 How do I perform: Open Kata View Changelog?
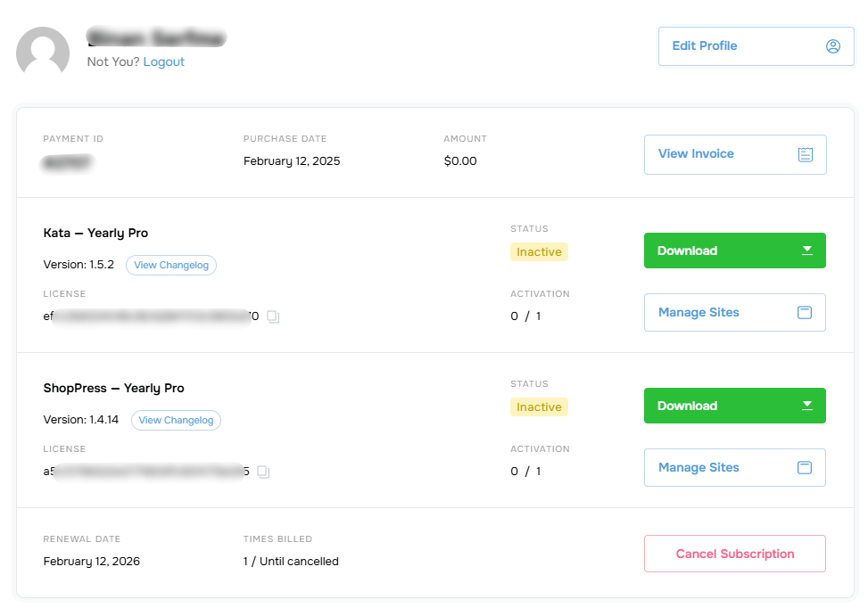[171, 265]
